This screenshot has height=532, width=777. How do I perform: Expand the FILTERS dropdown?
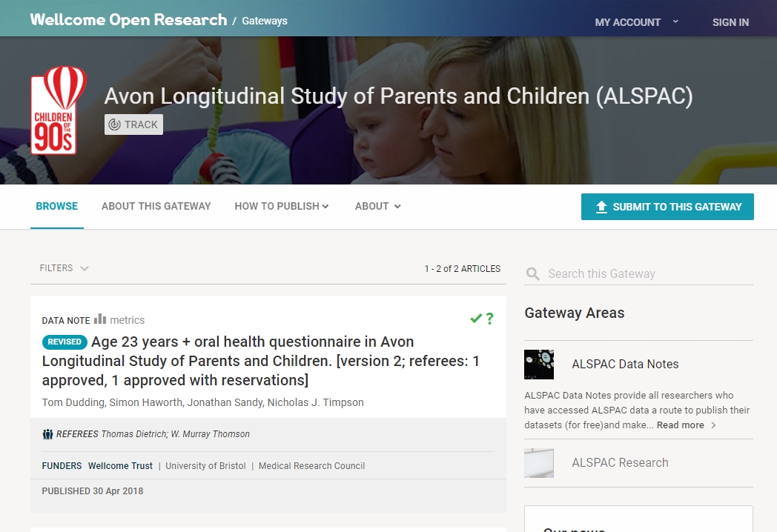tap(64, 268)
